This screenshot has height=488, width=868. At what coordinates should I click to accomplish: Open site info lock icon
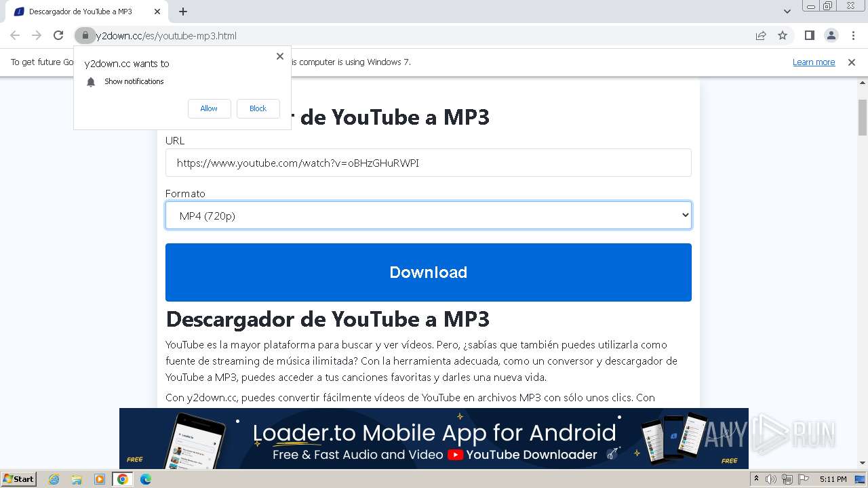[x=85, y=35]
